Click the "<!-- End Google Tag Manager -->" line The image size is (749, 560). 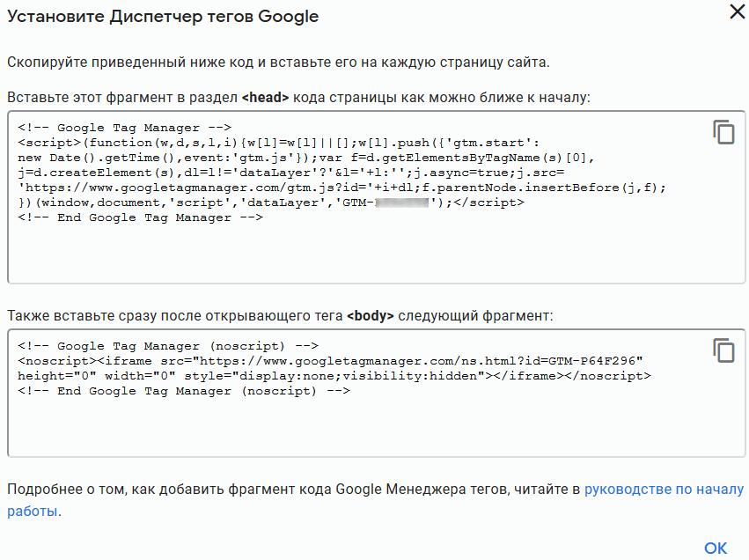140,217
